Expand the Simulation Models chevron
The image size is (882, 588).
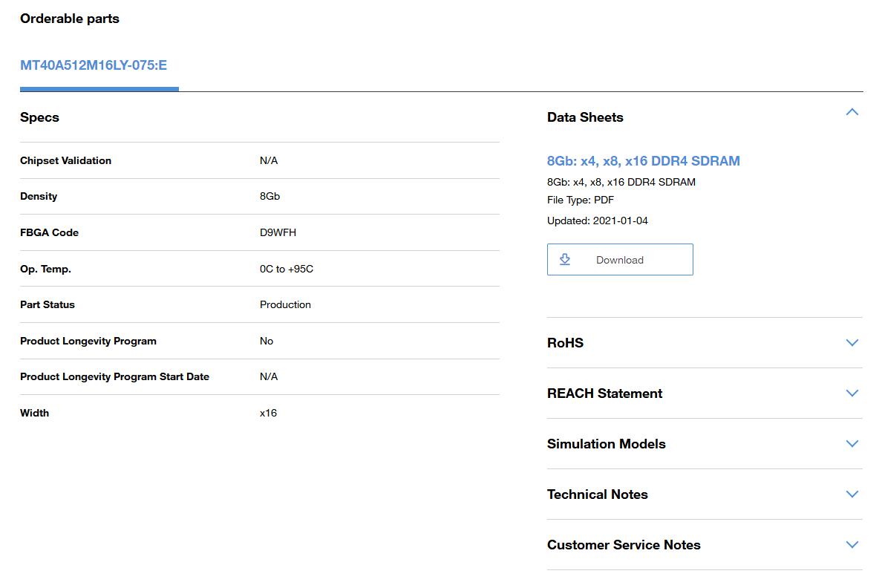pyautogui.click(x=852, y=444)
